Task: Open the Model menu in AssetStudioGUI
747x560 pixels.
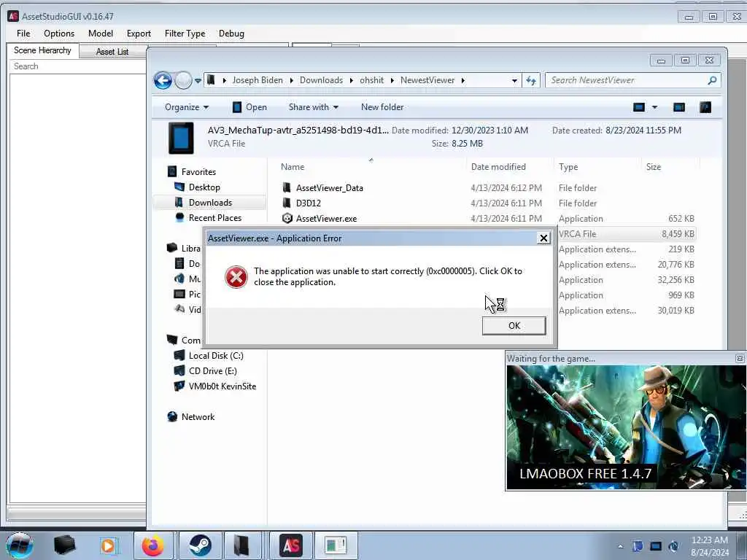Action: (x=101, y=34)
